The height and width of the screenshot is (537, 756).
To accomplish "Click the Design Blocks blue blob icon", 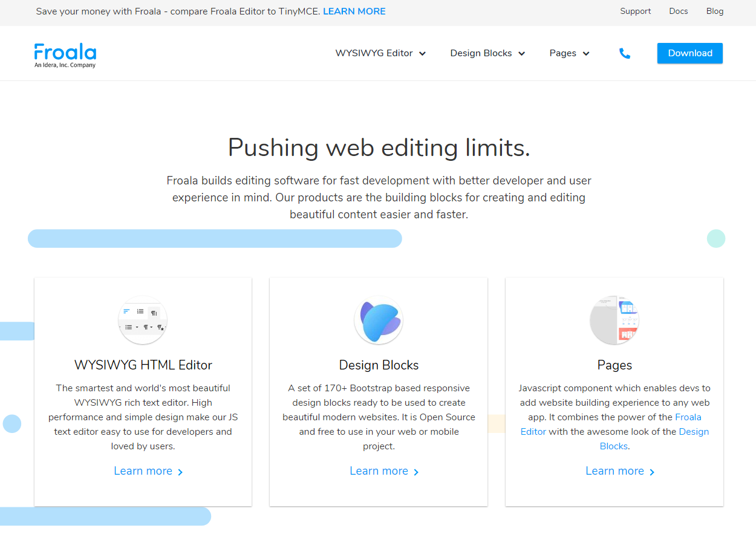I will [379, 320].
